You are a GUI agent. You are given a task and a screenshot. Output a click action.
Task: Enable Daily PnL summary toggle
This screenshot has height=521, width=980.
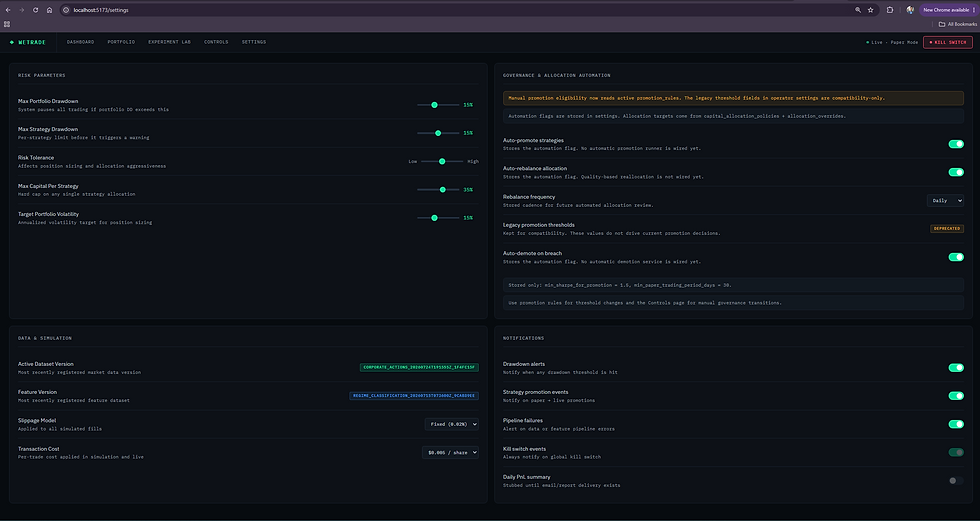[x=956, y=480]
